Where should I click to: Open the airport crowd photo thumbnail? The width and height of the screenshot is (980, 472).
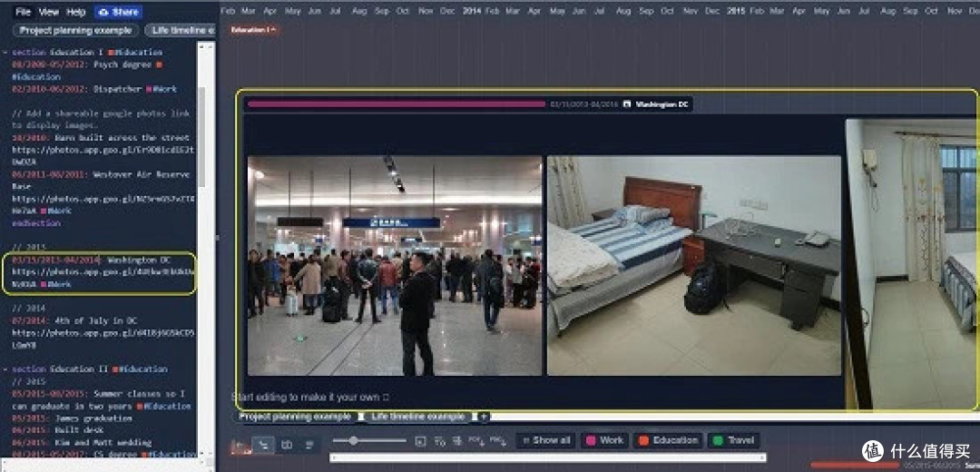(395, 266)
